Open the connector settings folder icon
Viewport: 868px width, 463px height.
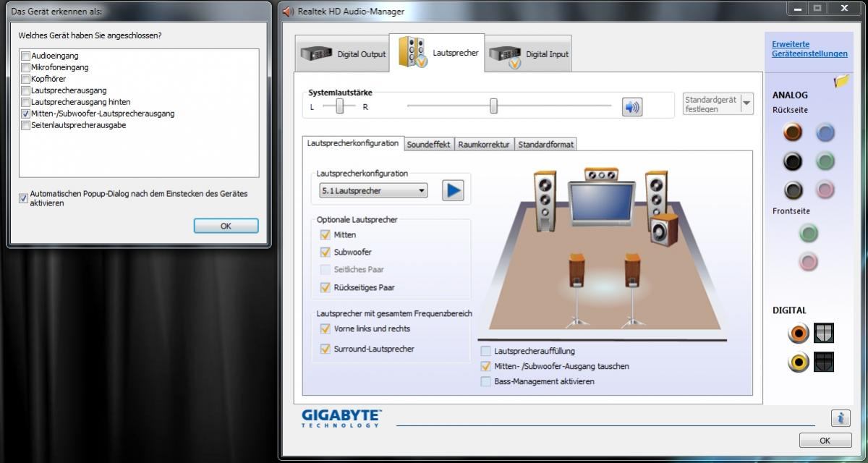tap(841, 81)
